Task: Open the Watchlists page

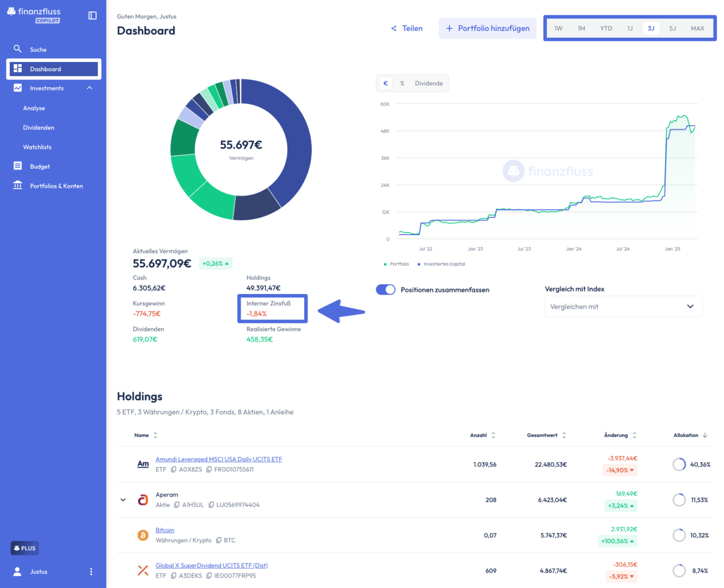Action: (x=37, y=148)
